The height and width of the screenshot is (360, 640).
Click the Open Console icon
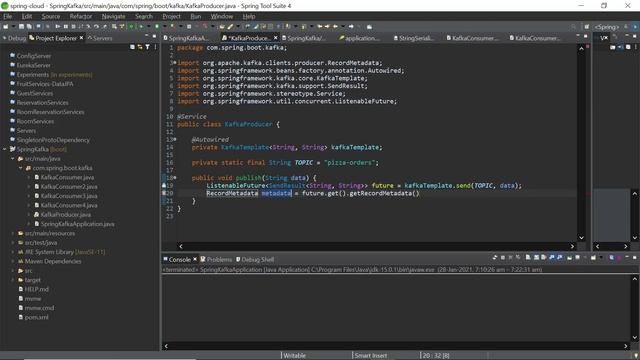593,258
